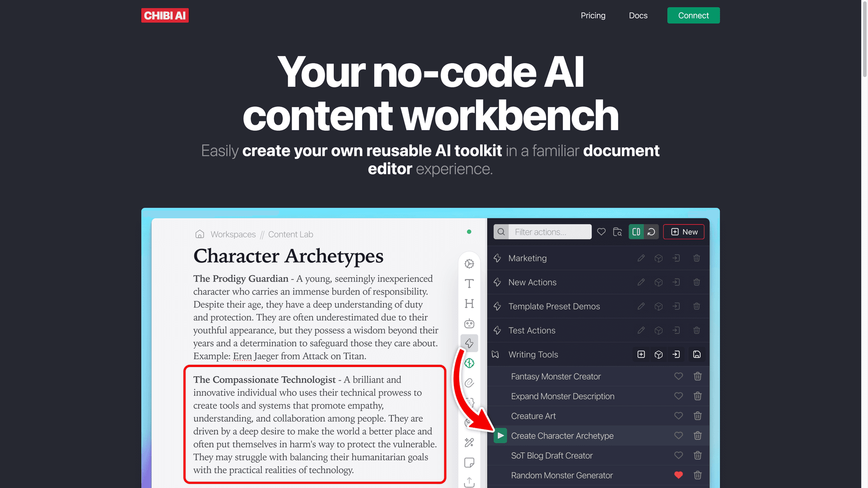The image size is (868, 488).
Task: Click the robot/avatar icon in left sidebar
Action: pos(469,323)
